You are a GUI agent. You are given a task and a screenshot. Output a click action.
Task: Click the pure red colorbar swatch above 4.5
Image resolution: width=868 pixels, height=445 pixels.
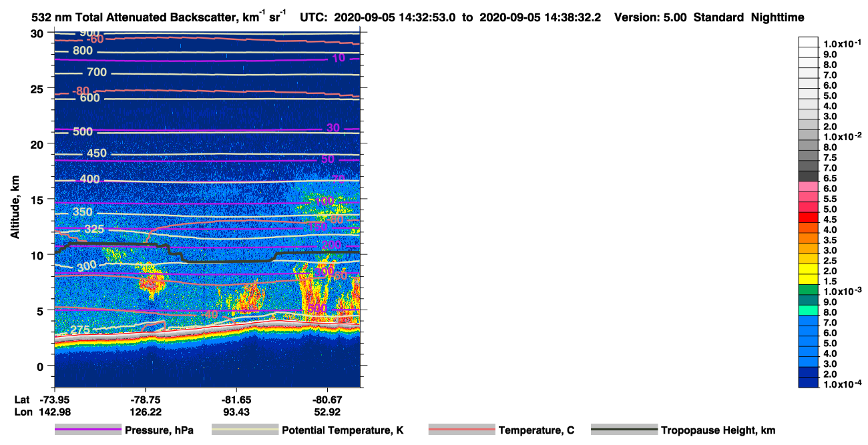pos(809,217)
